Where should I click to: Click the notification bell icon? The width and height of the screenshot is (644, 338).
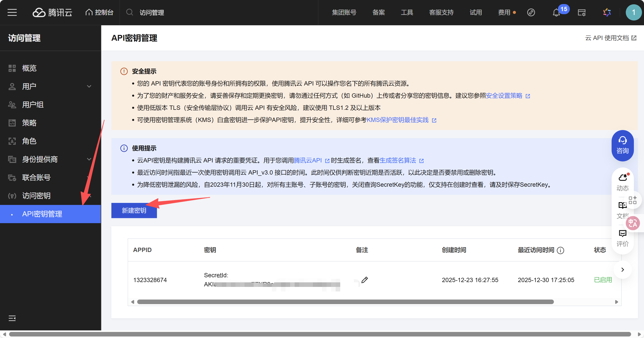pos(556,13)
